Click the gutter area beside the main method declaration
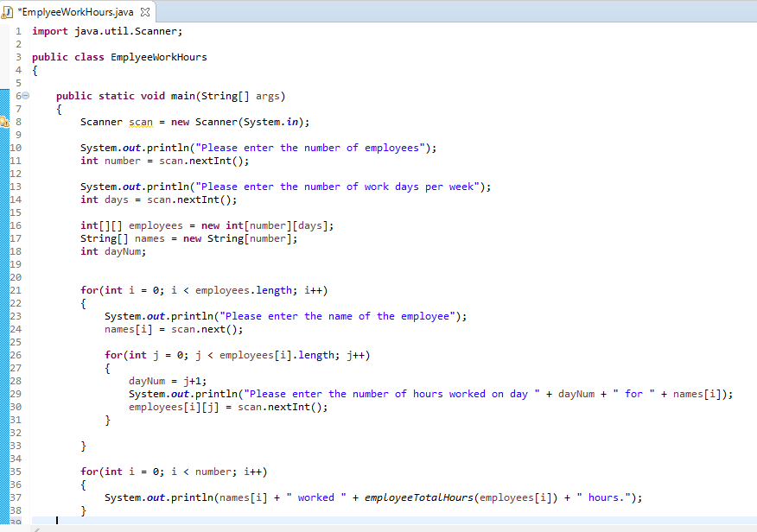This screenshot has width=757, height=532. [6, 95]
